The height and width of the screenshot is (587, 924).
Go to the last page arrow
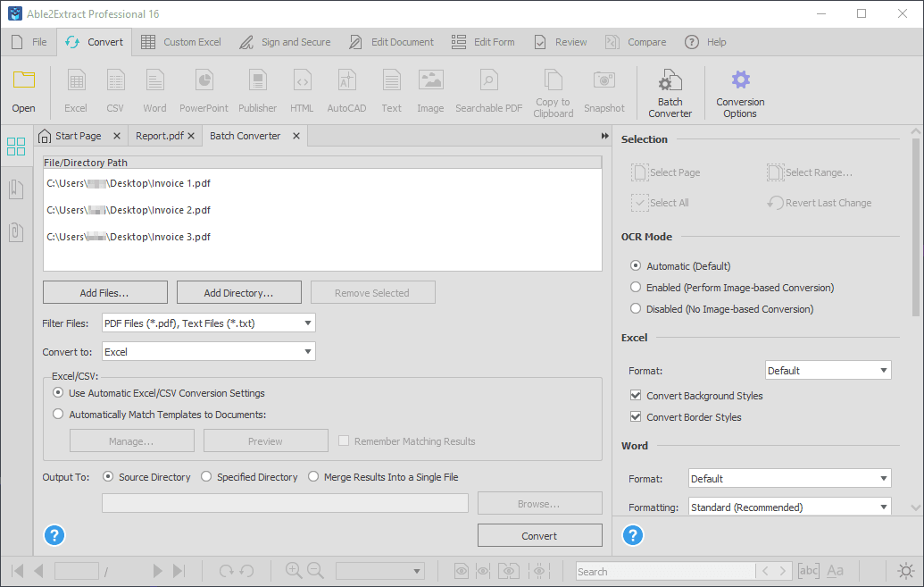(179, 571)
